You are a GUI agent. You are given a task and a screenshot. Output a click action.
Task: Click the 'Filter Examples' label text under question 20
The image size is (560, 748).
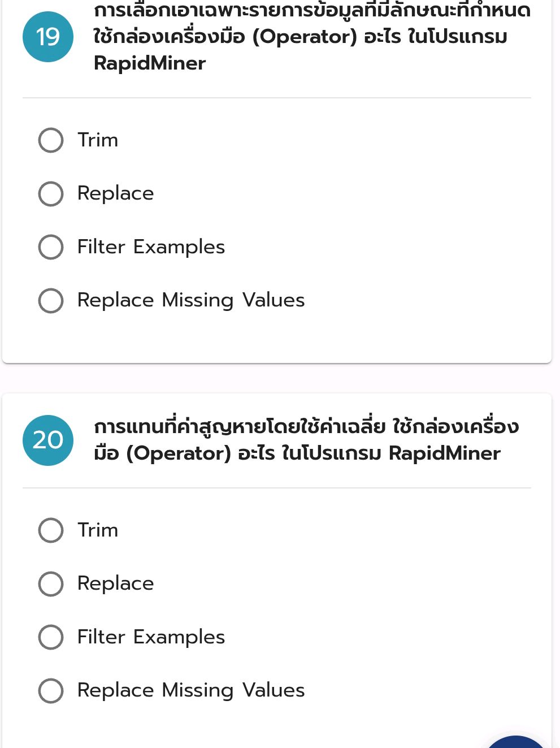point(151,637)
